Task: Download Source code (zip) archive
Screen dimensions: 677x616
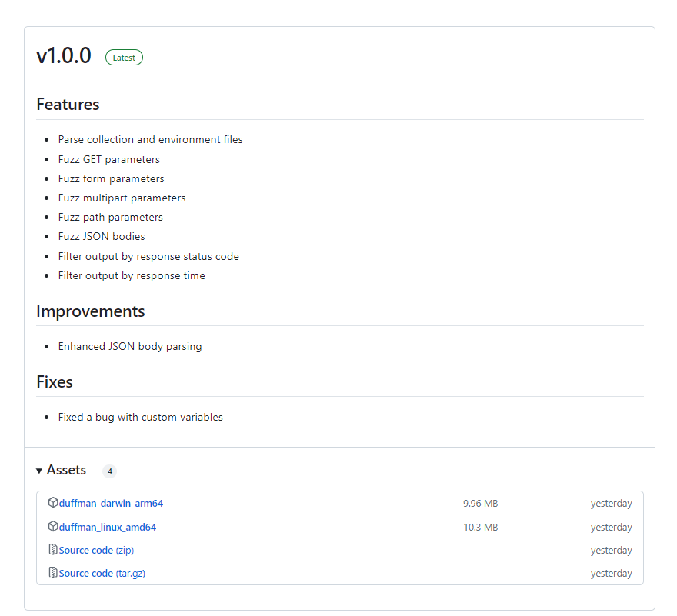Action: [96, 551]
